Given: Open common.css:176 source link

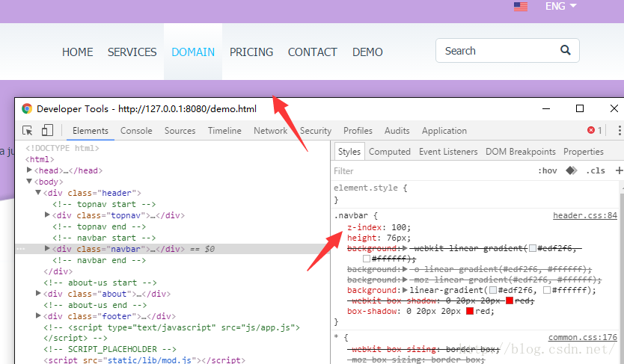Looking at the screenshot, I should point(583,337).
